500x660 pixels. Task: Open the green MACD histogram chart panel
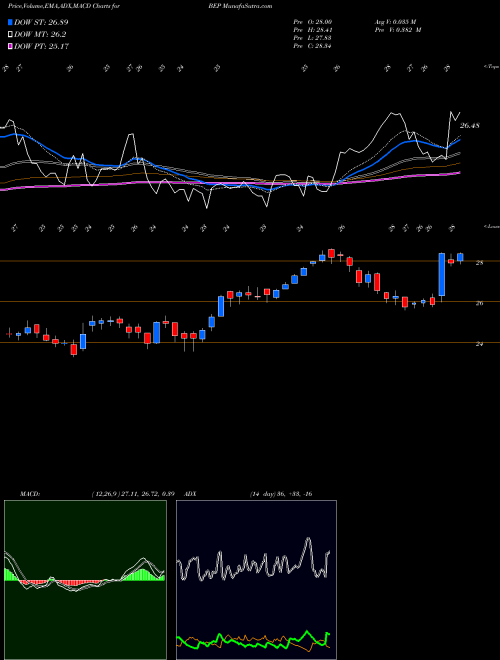click(85, 580)
